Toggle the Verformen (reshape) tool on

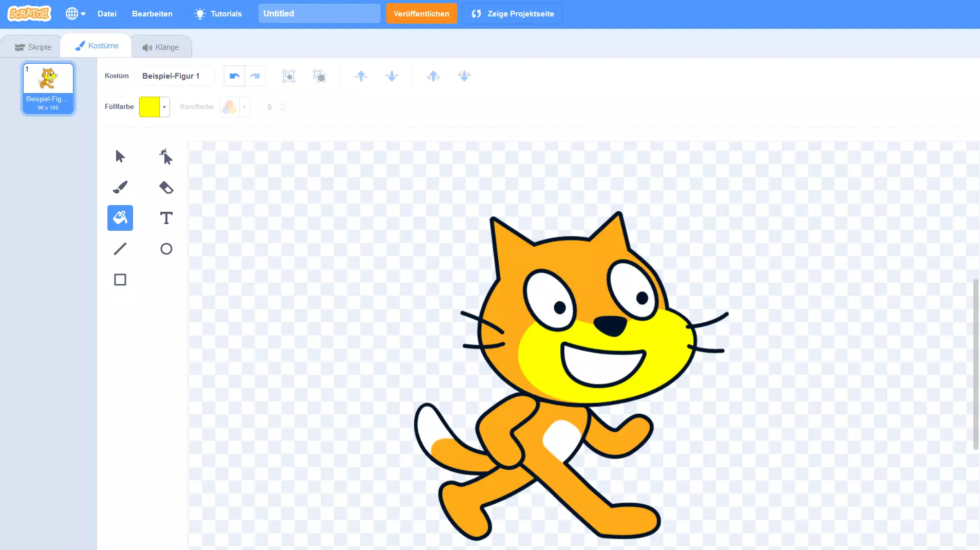(x=166, y=156)
